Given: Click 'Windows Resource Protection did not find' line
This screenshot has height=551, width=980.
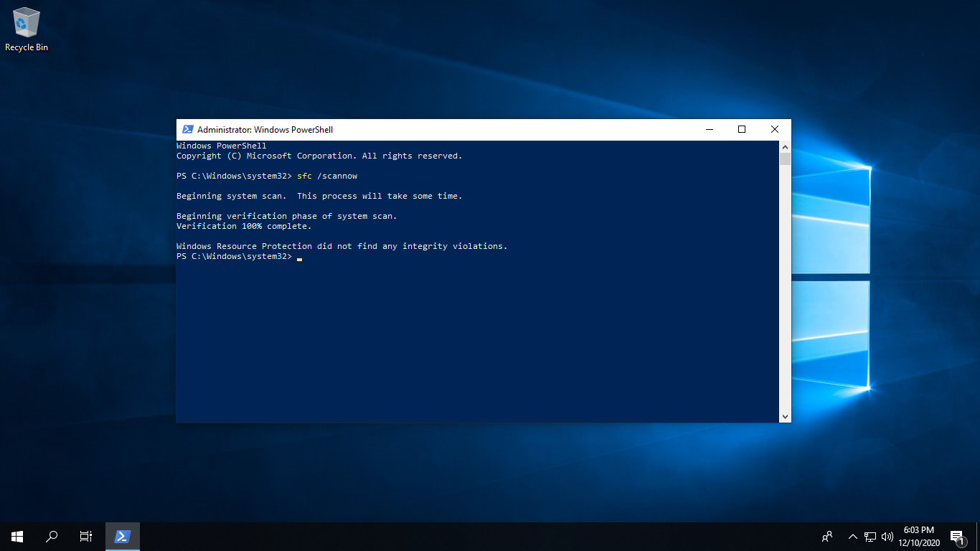Looking at the screenshot, I should tap(341, 246).
